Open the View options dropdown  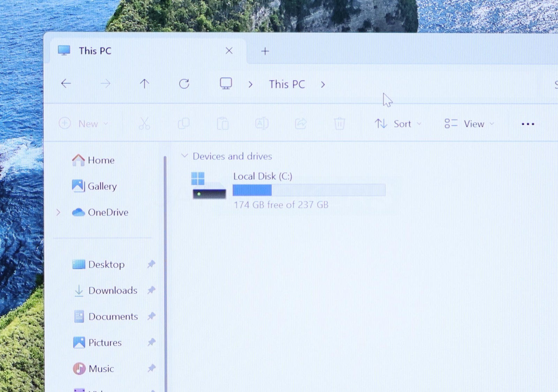(469, 124)
